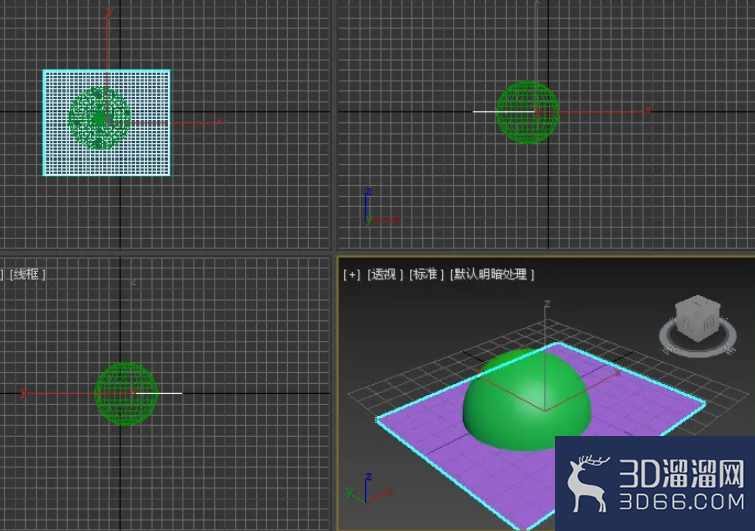Click the world axis tripod in perspective viewport

click(368, 489)
